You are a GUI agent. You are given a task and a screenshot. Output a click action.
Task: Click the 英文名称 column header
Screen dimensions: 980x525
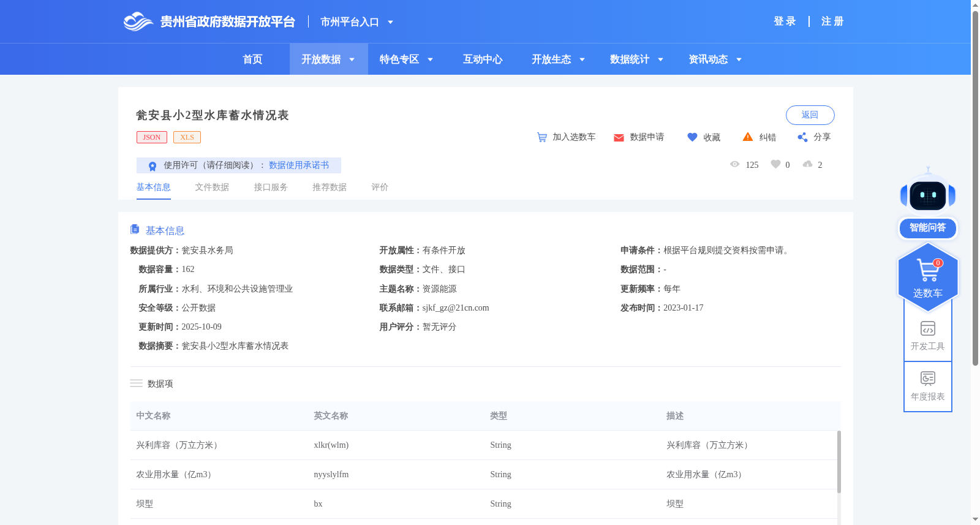pyautogui.click(x=331, y=416)
